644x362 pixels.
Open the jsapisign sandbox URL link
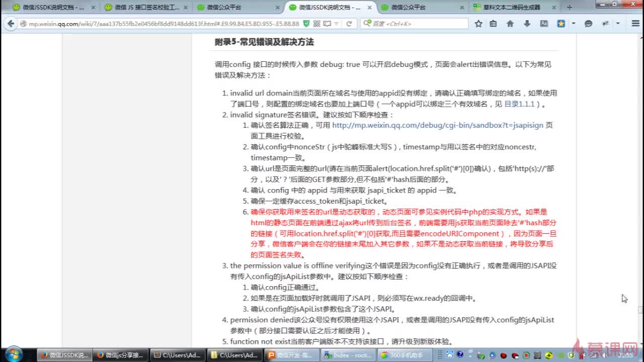pos(438,125)
